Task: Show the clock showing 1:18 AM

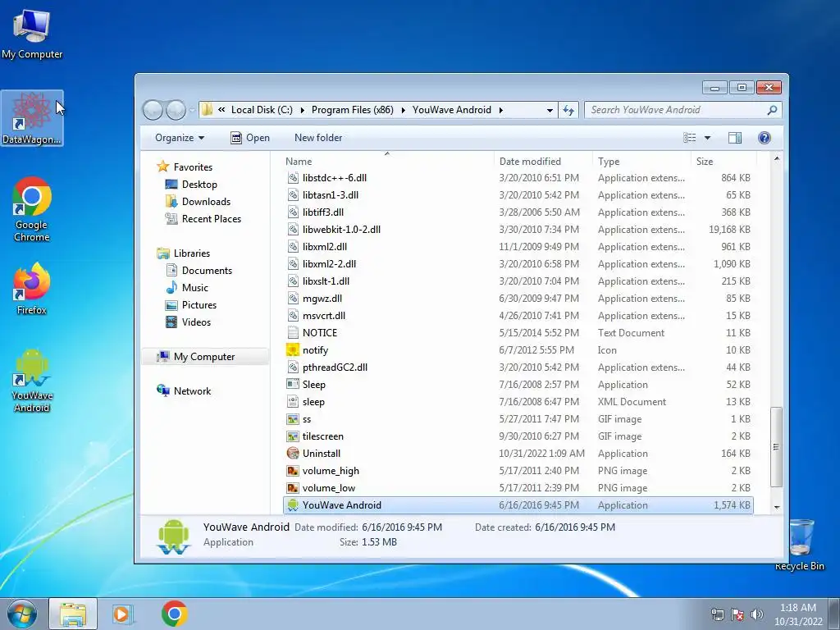Action: 797,614
